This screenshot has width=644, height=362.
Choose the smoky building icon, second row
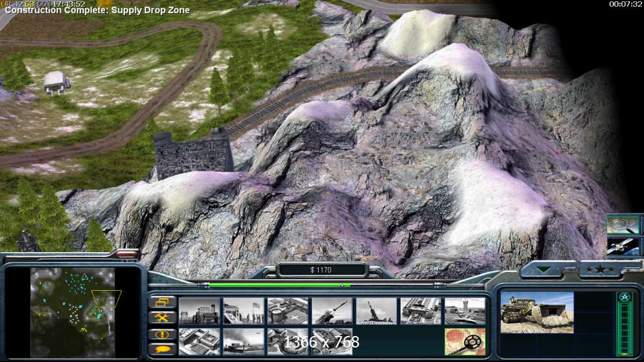coord(243,341)
